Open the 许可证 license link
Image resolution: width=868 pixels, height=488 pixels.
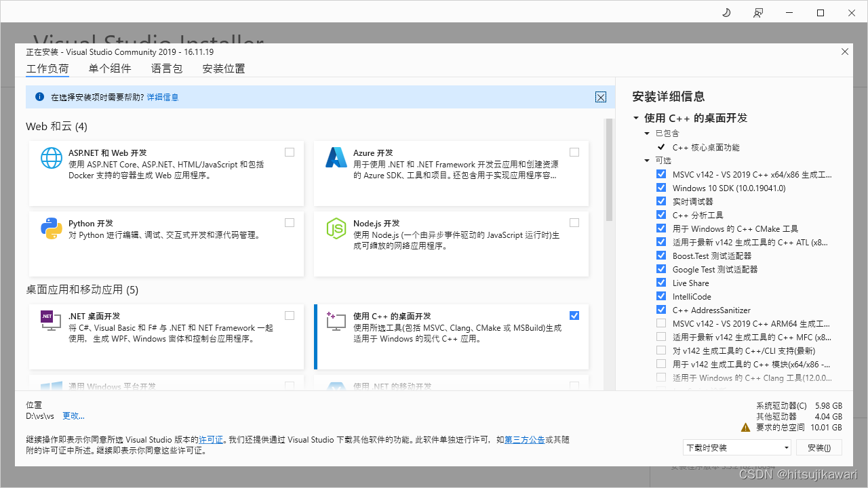[x=211, y=439]
